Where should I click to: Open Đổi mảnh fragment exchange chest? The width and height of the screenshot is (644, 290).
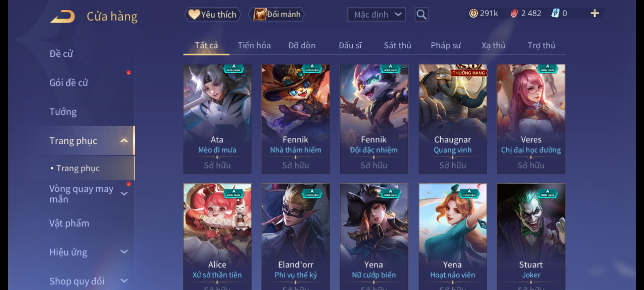(x=277, y=15)
